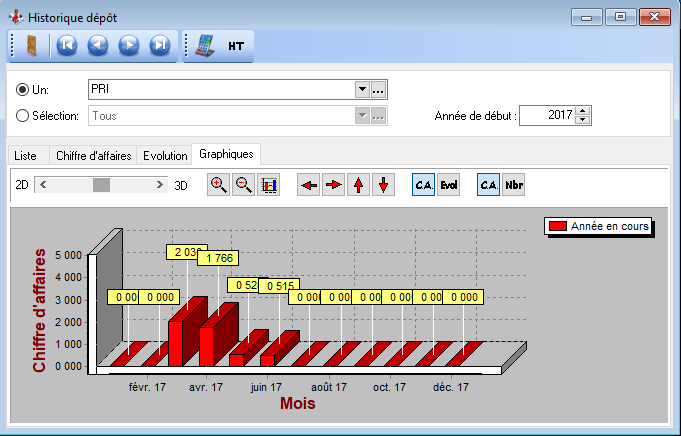Select the 'Sélection' radio button

click(x=23, y=115)
